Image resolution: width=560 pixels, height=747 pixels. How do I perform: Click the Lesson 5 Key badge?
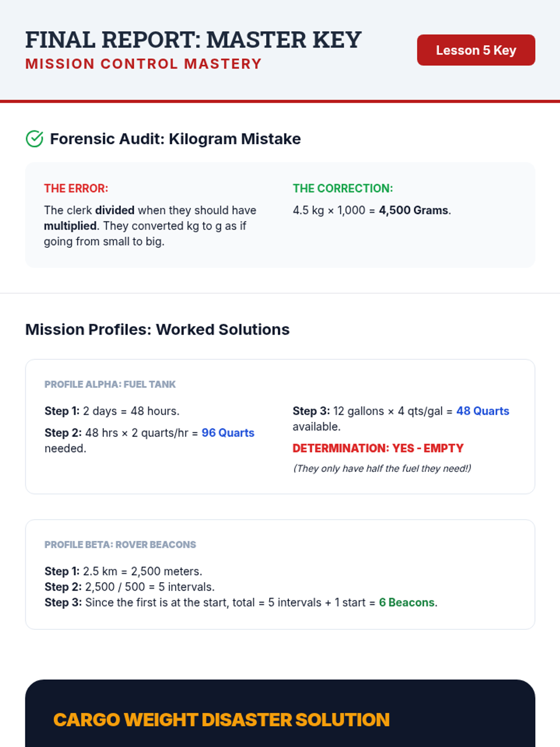[476, 50]
